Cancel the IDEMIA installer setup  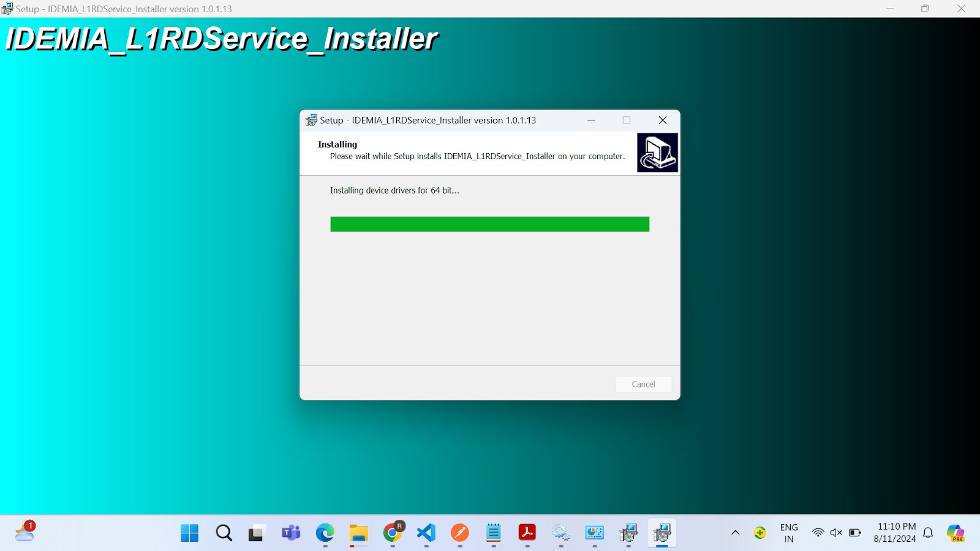(x=643, y=384)
